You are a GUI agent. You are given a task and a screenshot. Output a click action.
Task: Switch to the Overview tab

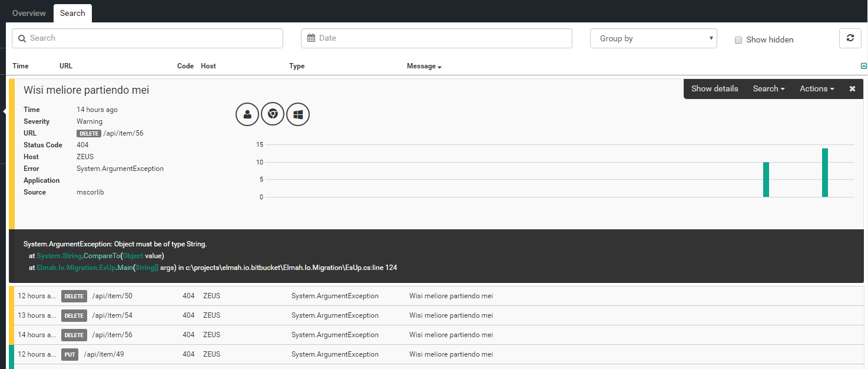tap(29, 13)
